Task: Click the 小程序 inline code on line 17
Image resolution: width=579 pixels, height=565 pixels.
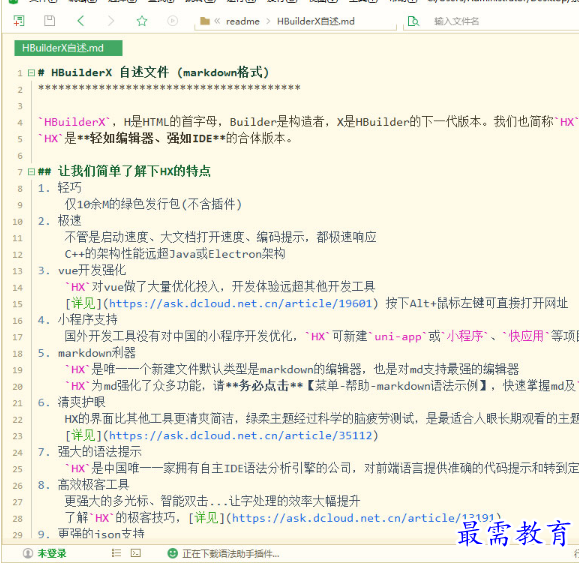Action: pos(465,336)
